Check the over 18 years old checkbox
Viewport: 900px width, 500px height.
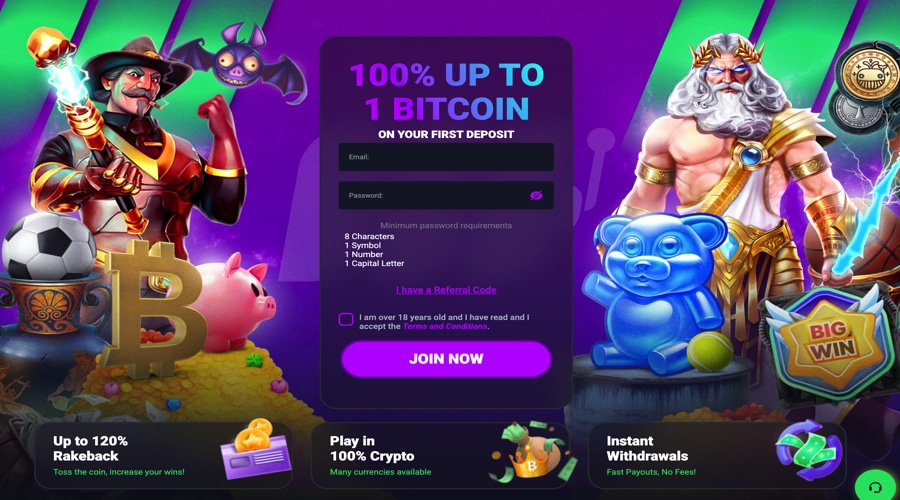click(x=346, y=319)
